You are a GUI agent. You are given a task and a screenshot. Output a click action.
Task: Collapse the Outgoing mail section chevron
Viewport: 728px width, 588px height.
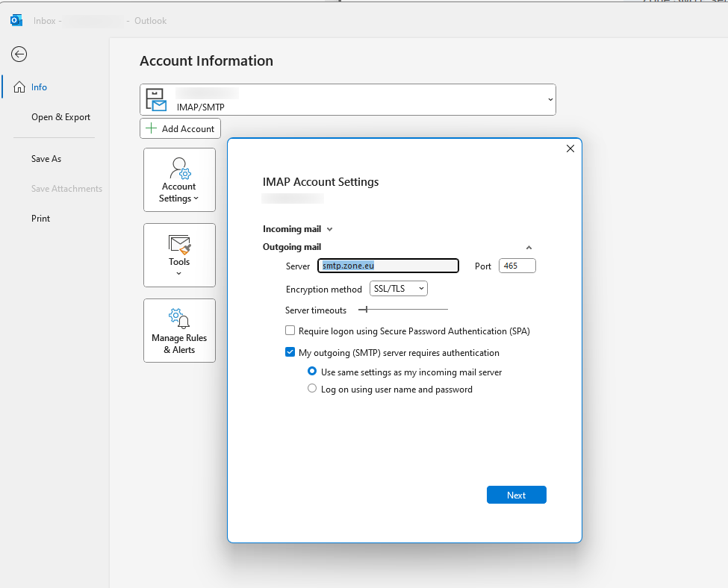pyautogui.click(x=529, y=247)
